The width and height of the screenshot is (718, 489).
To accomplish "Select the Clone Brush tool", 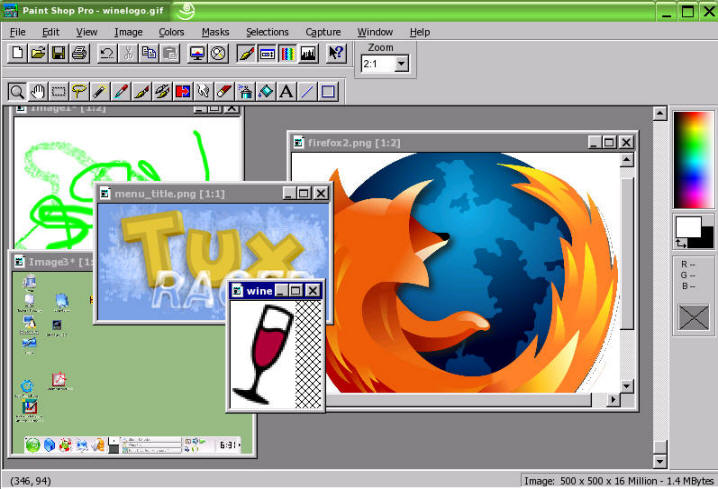I will pos(162,92).
